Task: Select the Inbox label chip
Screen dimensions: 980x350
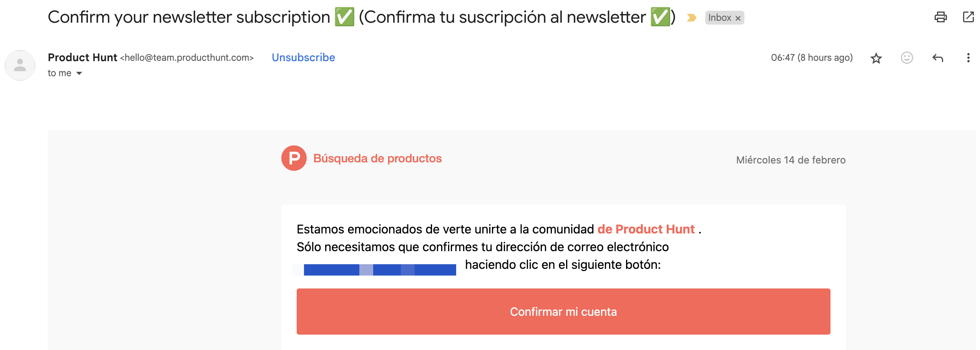Action: tap(721, 18)
